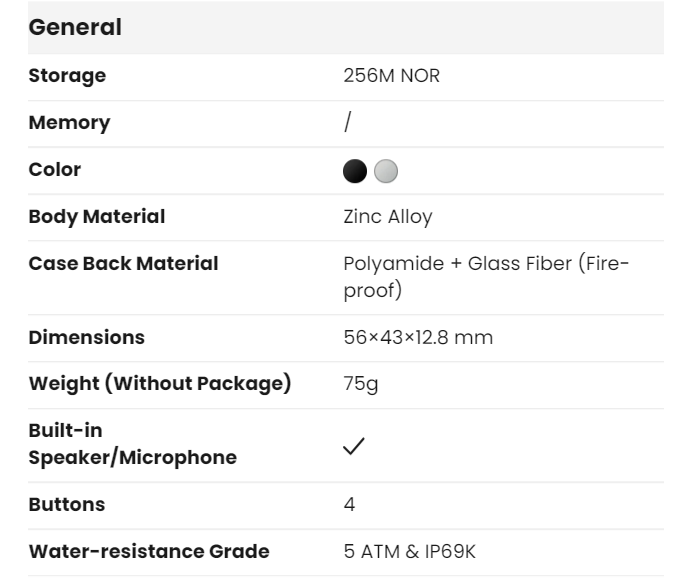Click the Zinc Alloy value
This screenshot has width=700, height=579.
tap(388, 216)
